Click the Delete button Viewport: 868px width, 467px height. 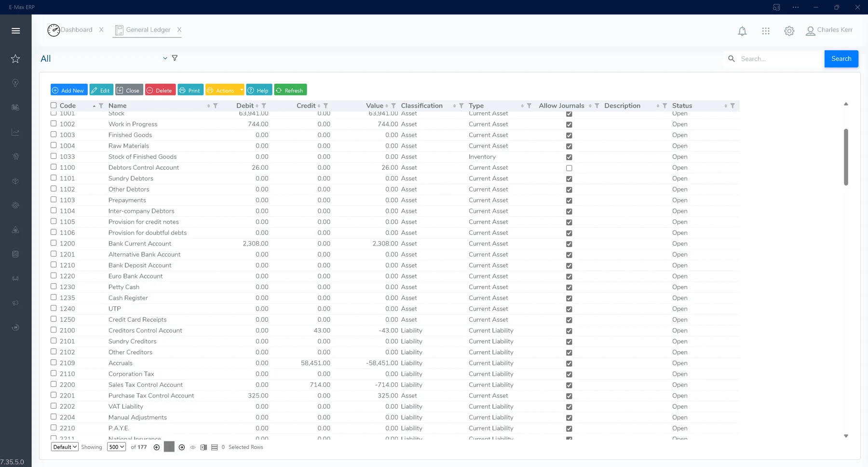pos(160,90)
